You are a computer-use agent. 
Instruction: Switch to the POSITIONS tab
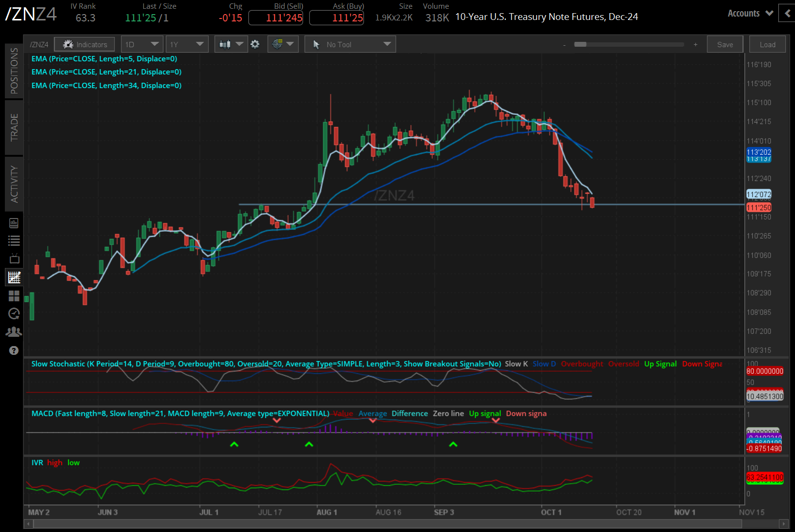(14, 71)
